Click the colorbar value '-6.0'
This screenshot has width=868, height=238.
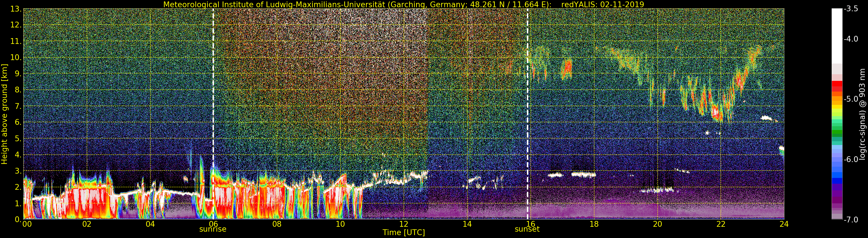850,159
